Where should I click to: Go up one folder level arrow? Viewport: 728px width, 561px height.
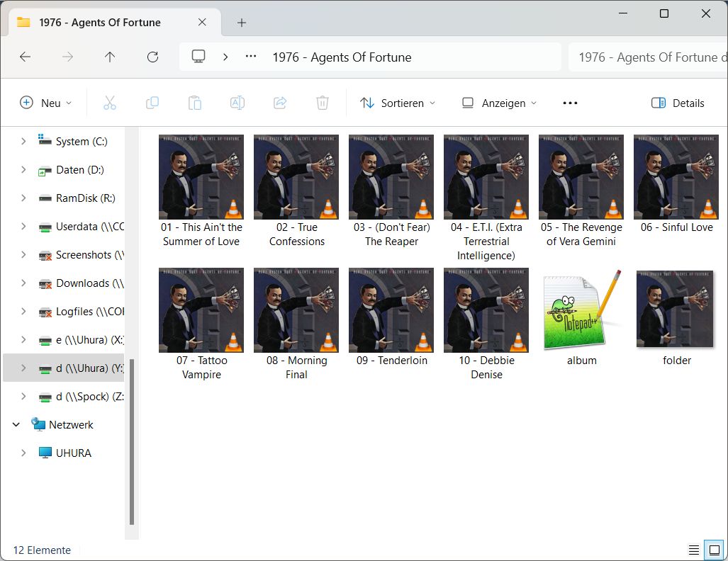[x=110, y=57]
